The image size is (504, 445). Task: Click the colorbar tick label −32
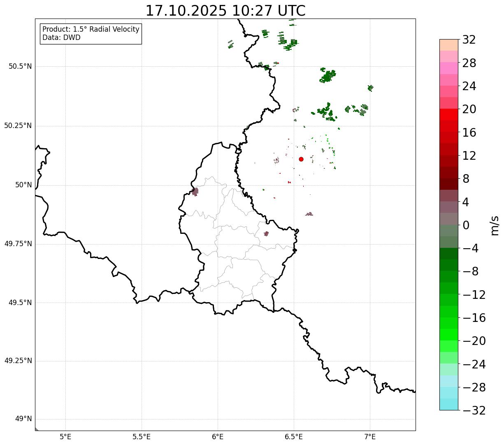point(474,410)
